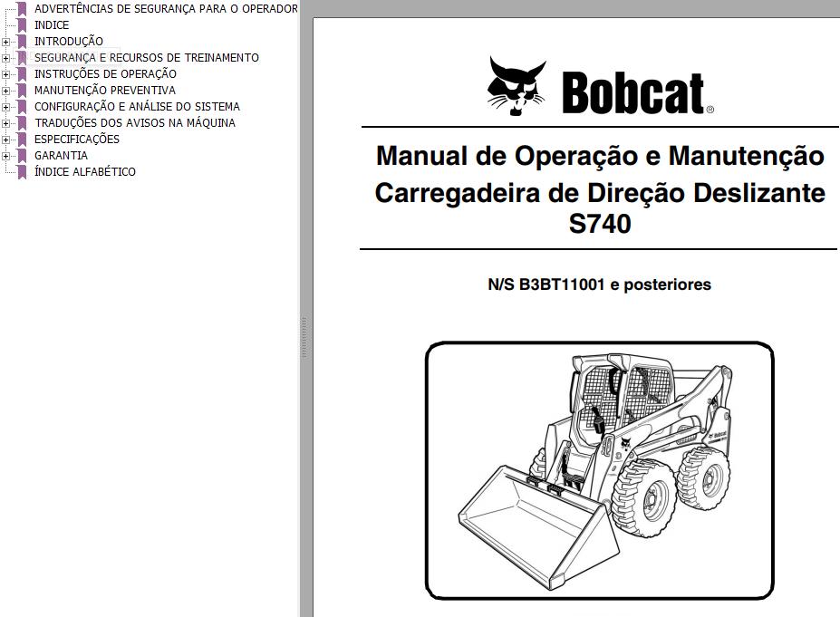Jump to SEGURANÇA E RECURSOS DE TREINAMENTO
840x617 pixels.
pos(146,57)
